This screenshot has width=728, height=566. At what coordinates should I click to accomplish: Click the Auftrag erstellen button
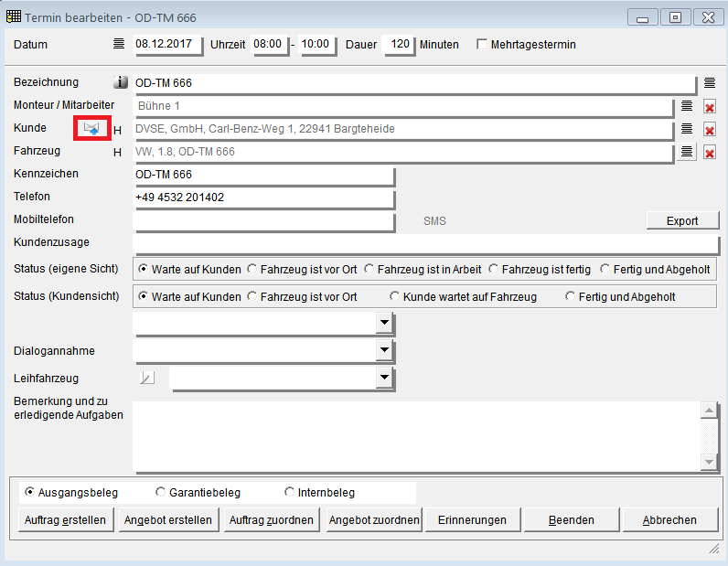click(x=63, y=520)
